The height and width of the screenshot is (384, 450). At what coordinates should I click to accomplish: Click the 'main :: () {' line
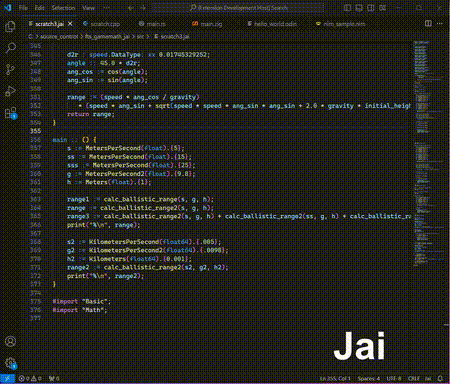pyautogui.click(x=74, y=140)
